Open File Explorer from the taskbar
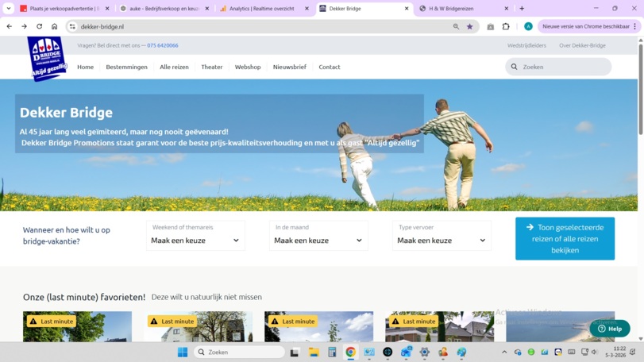The width and height of the screenshot is (644, 362). tap(314, 352)
